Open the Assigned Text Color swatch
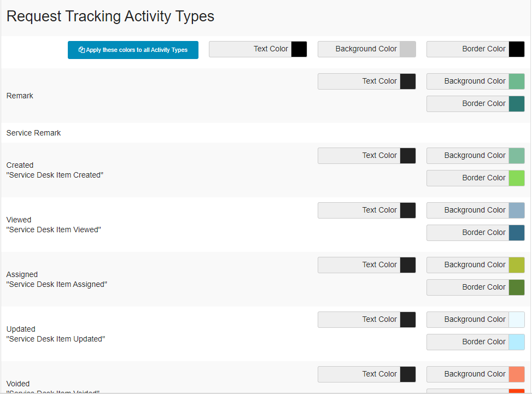The width and height of the screenshot is (532, 394). [407, 265]
